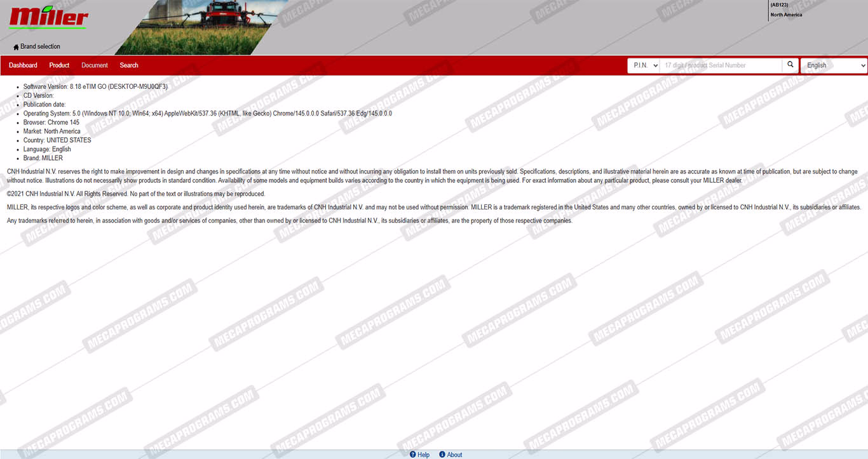Select the Market: North America line
Screen dimensions: 868x459
tap(52, 131)
